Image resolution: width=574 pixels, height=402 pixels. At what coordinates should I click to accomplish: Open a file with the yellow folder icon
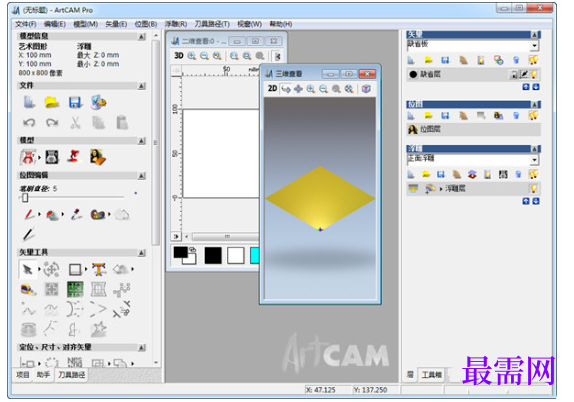52,102
